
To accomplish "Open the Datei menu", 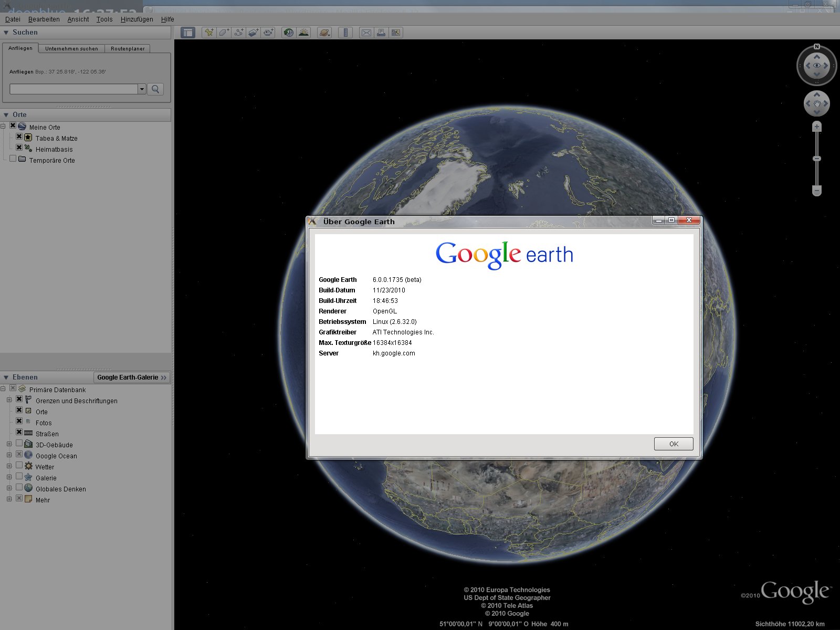I will (13, 19).
